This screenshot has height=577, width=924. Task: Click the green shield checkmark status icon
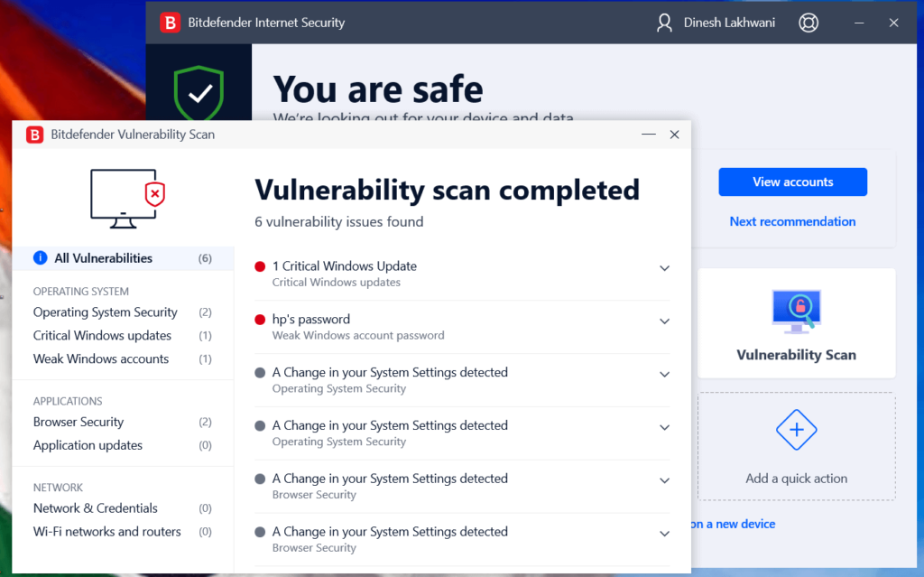(199, 93)
